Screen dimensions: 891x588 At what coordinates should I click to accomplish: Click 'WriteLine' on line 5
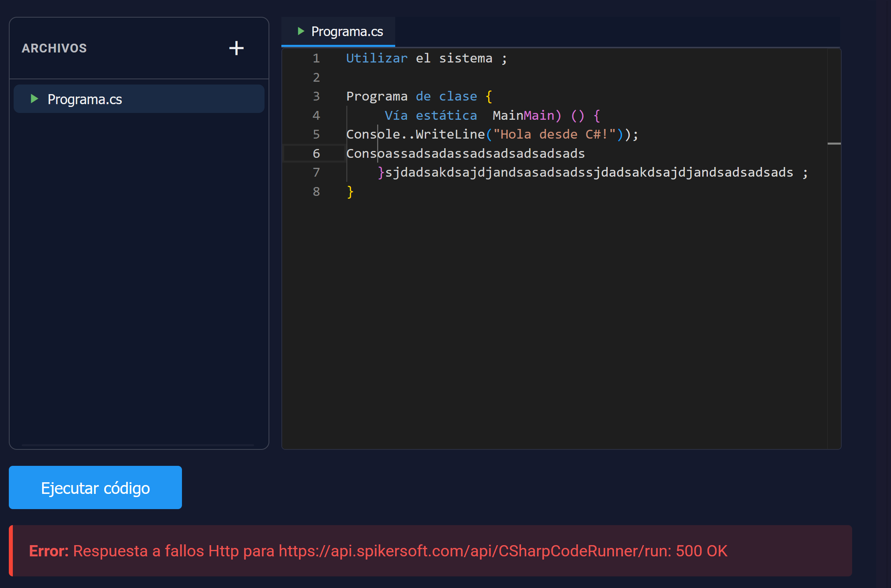coord(450,134)
